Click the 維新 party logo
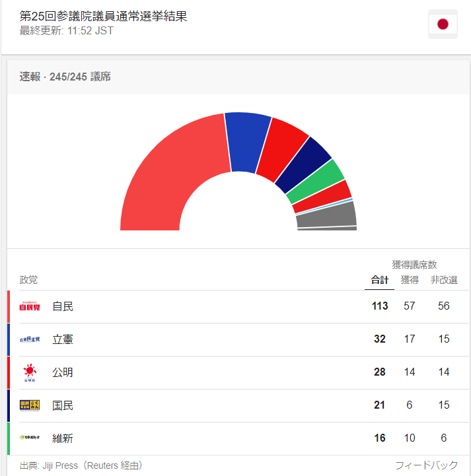The width and height of the screenshot is (471, 476). coord(30,438)
